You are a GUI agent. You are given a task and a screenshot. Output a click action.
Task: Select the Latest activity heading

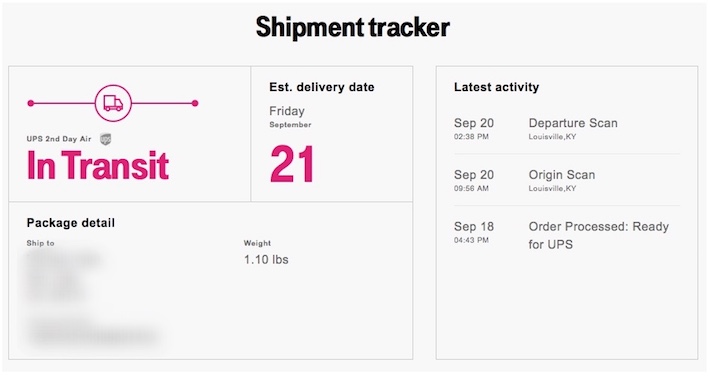[496, 87]
